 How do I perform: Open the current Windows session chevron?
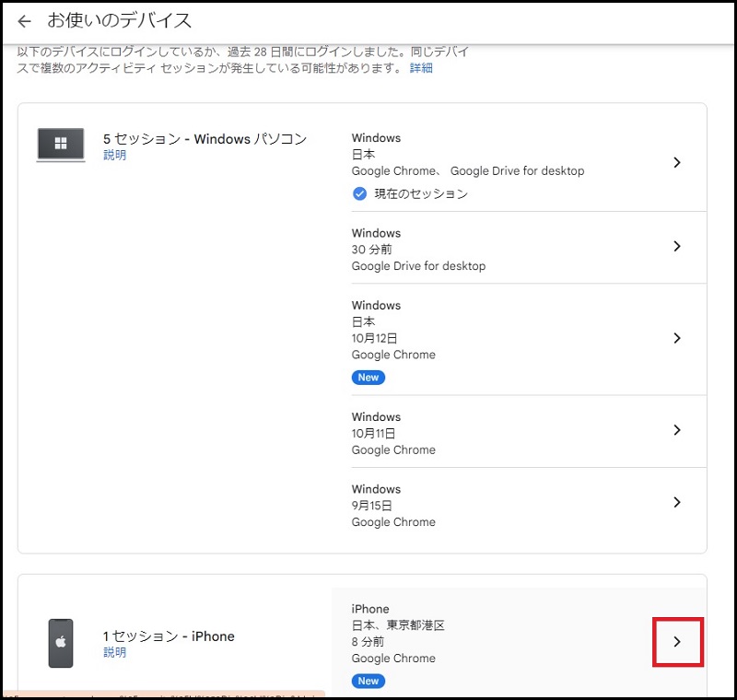point(676,163)
